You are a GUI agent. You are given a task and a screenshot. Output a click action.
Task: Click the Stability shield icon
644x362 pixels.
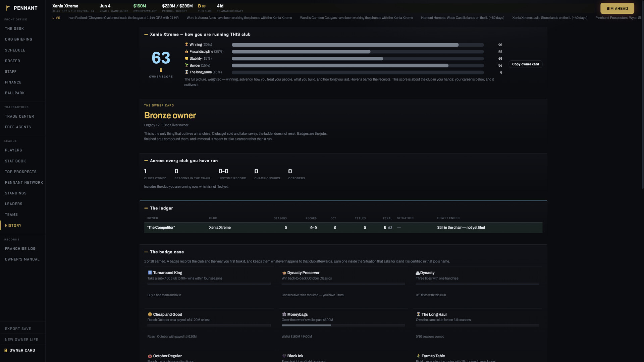pos(186,59)
